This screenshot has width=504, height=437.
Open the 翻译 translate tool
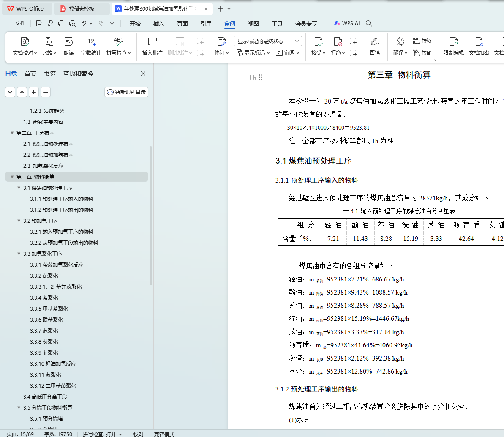[x=400, y=46]
